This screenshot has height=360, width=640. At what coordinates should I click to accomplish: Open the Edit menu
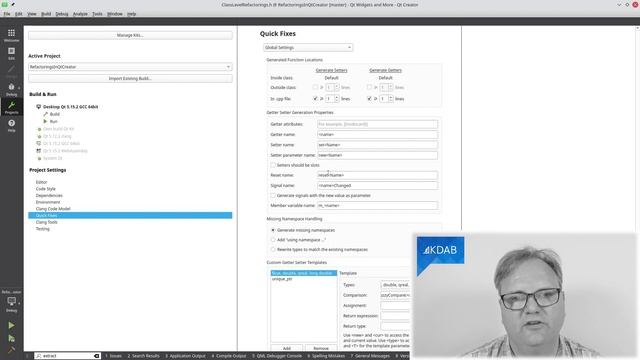[19, 14]
